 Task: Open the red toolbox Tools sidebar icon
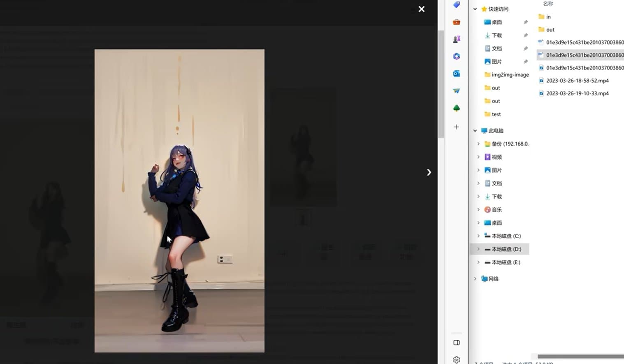click(x=456, y=22)
